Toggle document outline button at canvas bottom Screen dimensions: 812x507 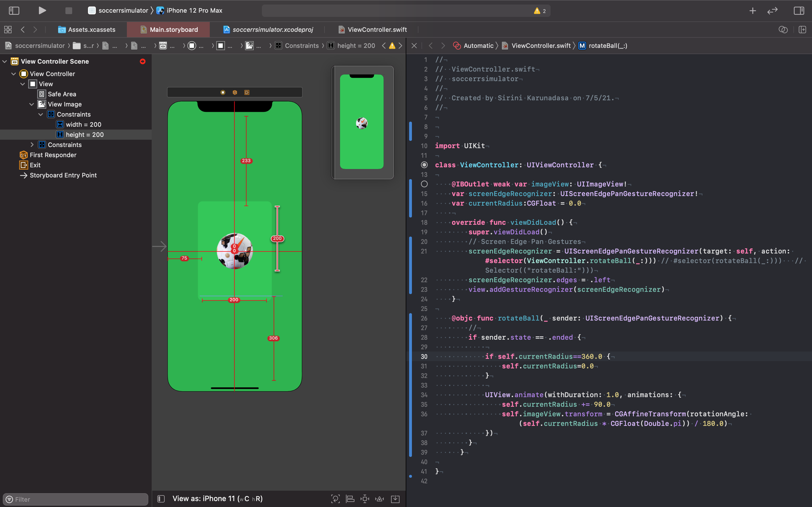[161, 499]
